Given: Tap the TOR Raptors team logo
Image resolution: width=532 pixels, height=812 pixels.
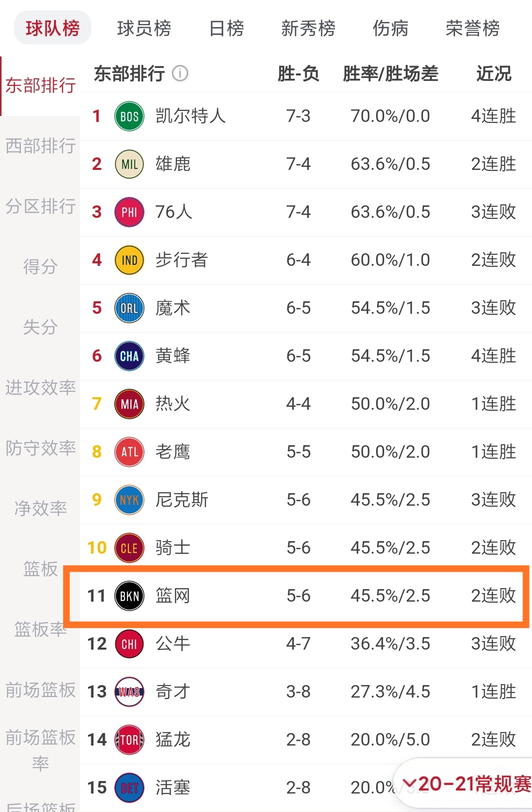Looking at the screenshot, I should pyautogui.click(x=129, y=740).
